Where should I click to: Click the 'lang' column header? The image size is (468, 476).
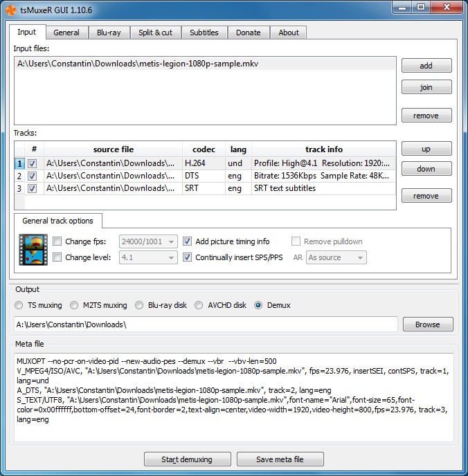(x=238, y=149)
